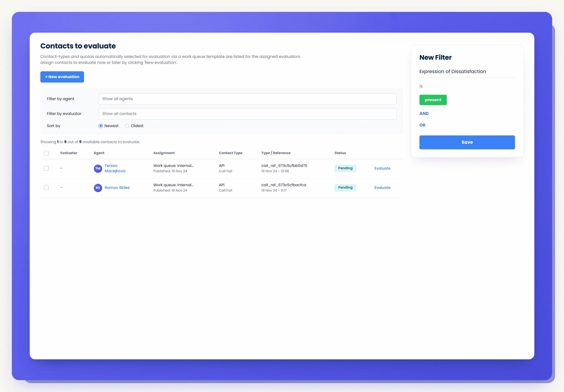
Task: Tick the select-all checkbox in table header
Action: pos(46,153)
